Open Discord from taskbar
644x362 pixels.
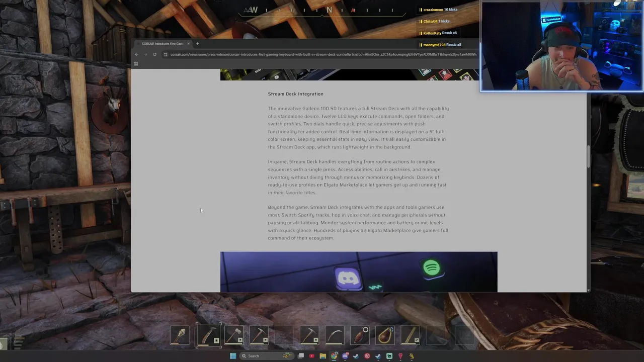[x=345, y=356]
